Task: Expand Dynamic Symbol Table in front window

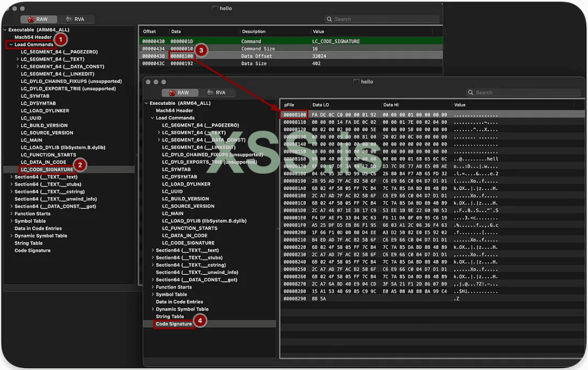Action: pyautogui.click(x=152, y=309)
